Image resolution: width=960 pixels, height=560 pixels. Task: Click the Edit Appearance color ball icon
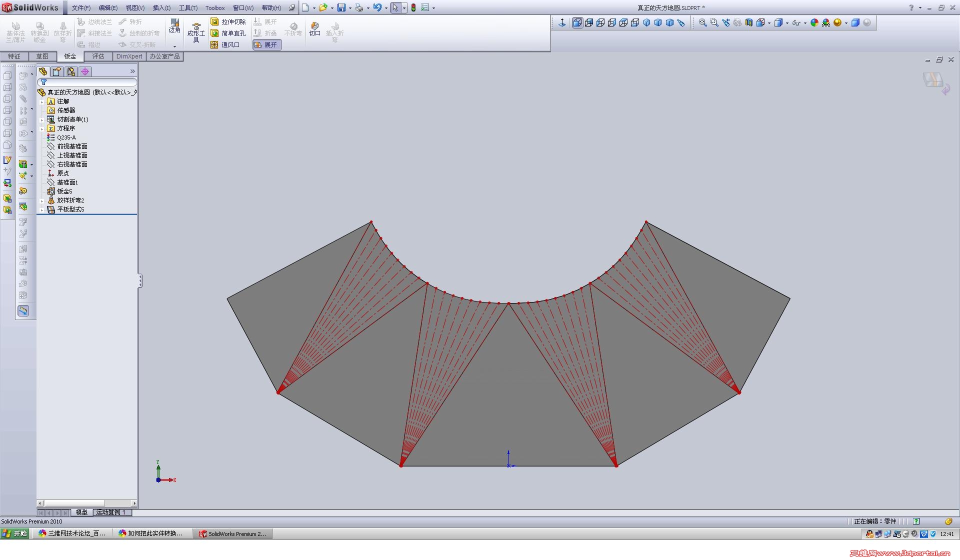pyautogui.click(x=814, y=23)
